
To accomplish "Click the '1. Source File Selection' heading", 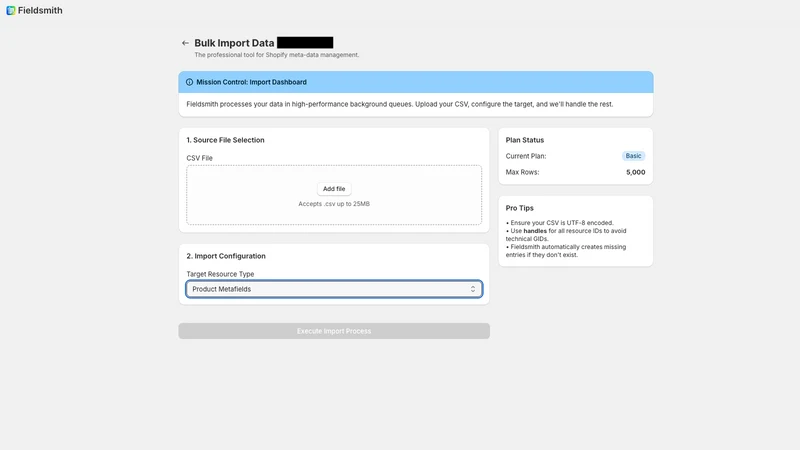I will [x=225, y=140].
